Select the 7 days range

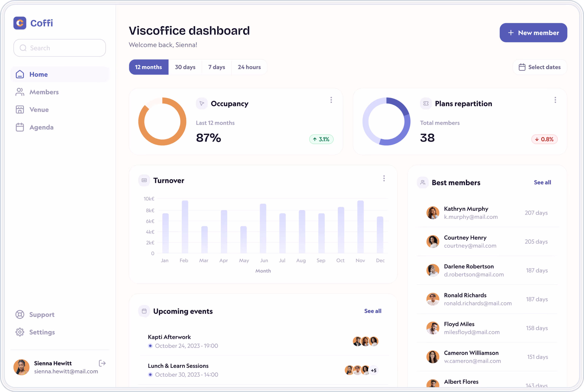(217, 67)
